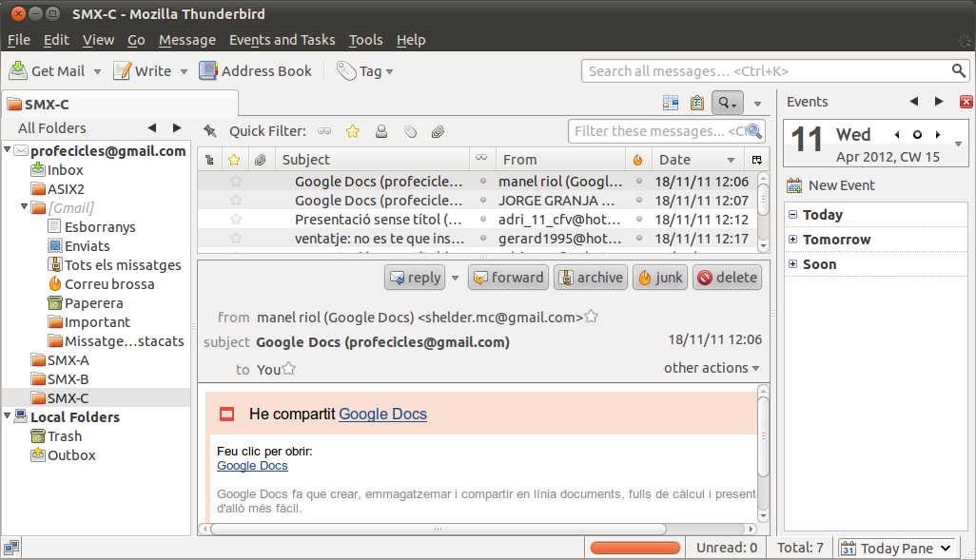Delete the open message
The width and height of the screenshot is (976, 560).
[727, 278]
